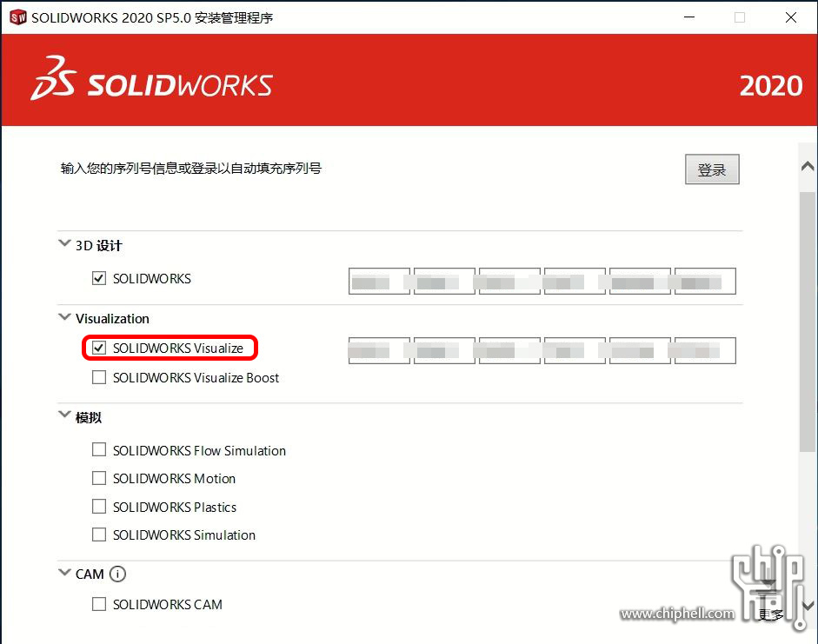Check the SOLIDWORKS Plastics option
This screenshot has height=644, width=818.
(99, 507)
